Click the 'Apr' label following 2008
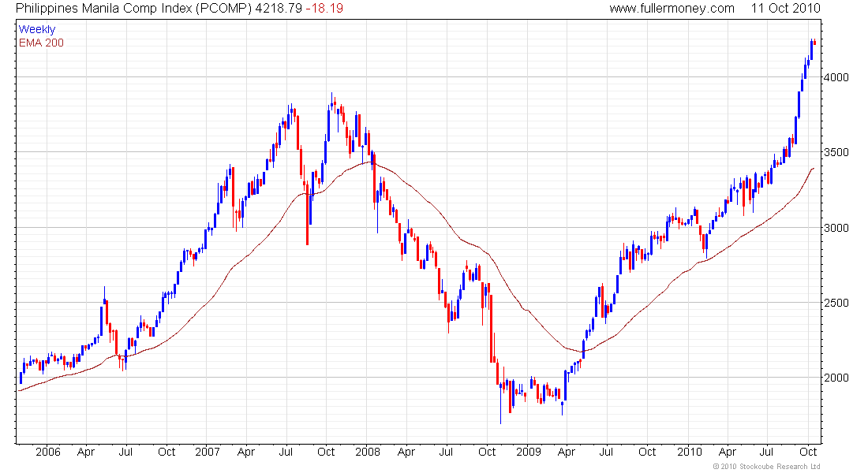 (406, 452)
